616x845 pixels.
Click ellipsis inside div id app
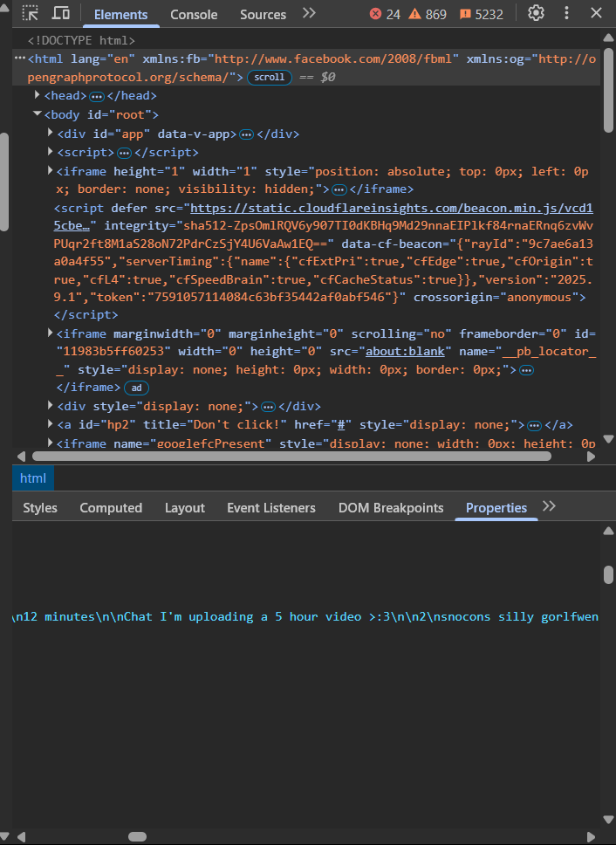[x=247, y=134]
